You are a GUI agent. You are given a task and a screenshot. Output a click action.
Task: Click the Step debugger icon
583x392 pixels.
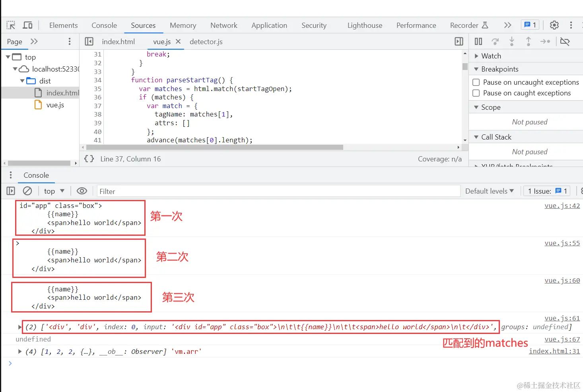(545, 41)
